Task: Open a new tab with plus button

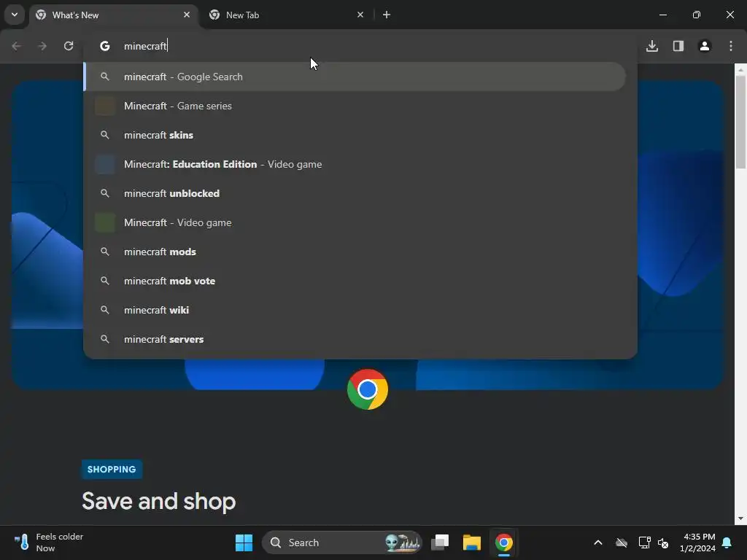Action: (x=387, y=15)
